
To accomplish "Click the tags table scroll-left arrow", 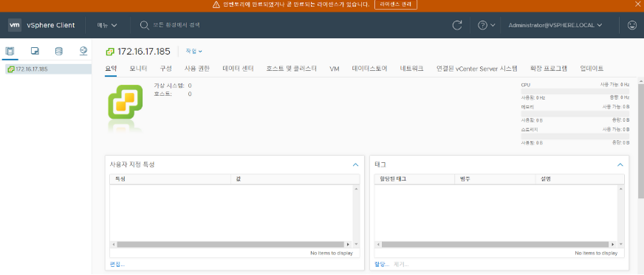I will 377,244.
